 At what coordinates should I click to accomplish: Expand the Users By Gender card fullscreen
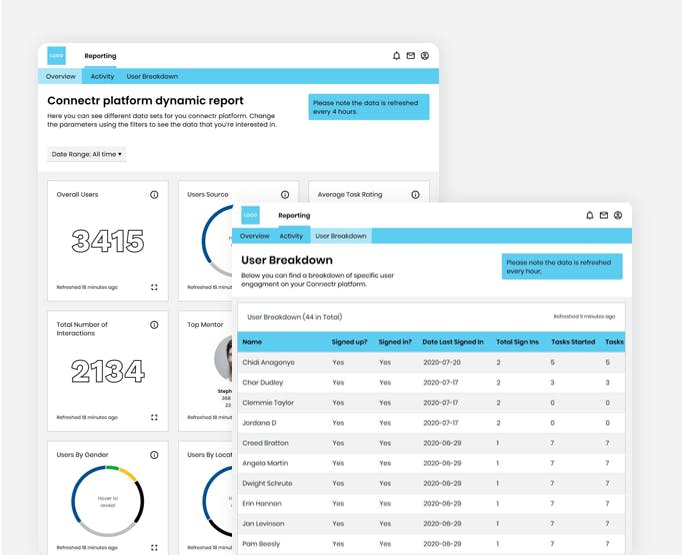click(x=154, y=548)
